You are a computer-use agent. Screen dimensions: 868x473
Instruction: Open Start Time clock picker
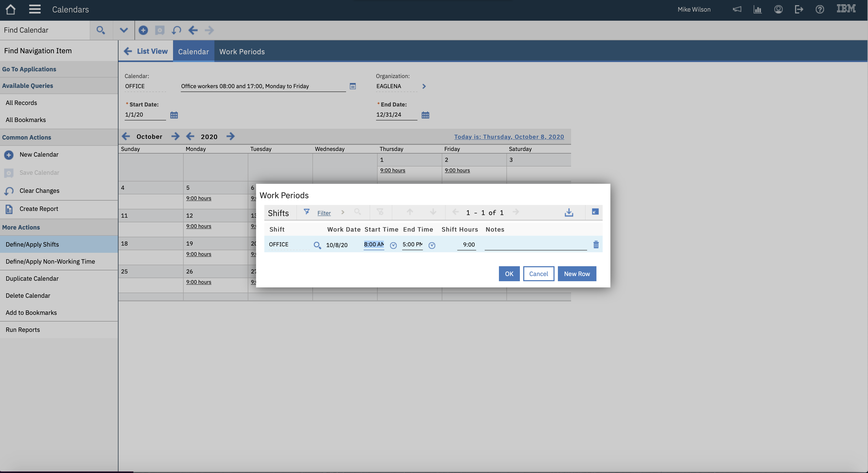[393, 246]
